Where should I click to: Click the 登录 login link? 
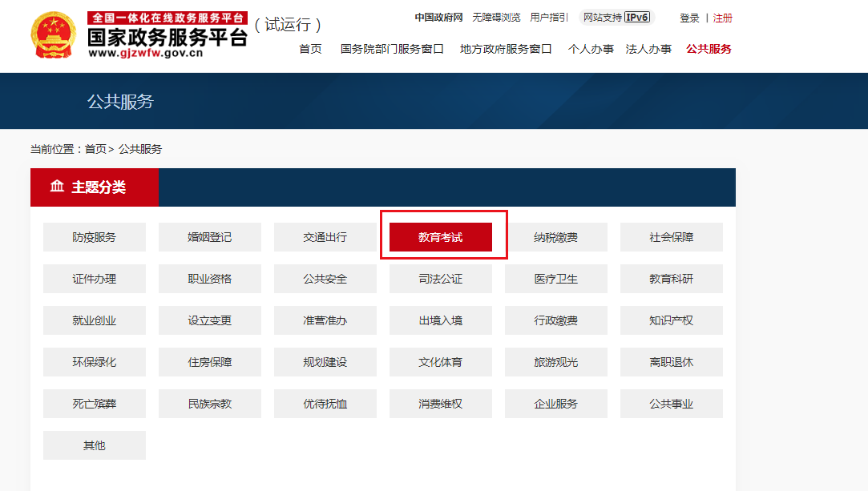coord(689,18)
